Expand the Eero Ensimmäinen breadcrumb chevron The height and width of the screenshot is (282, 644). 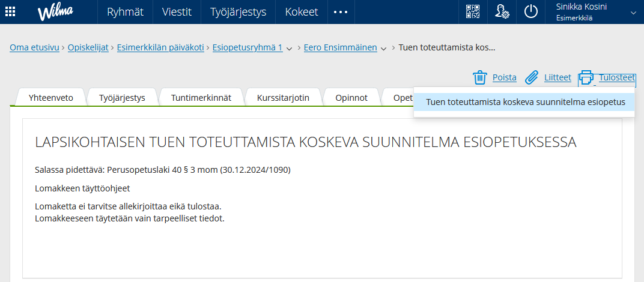coord(383,49)
